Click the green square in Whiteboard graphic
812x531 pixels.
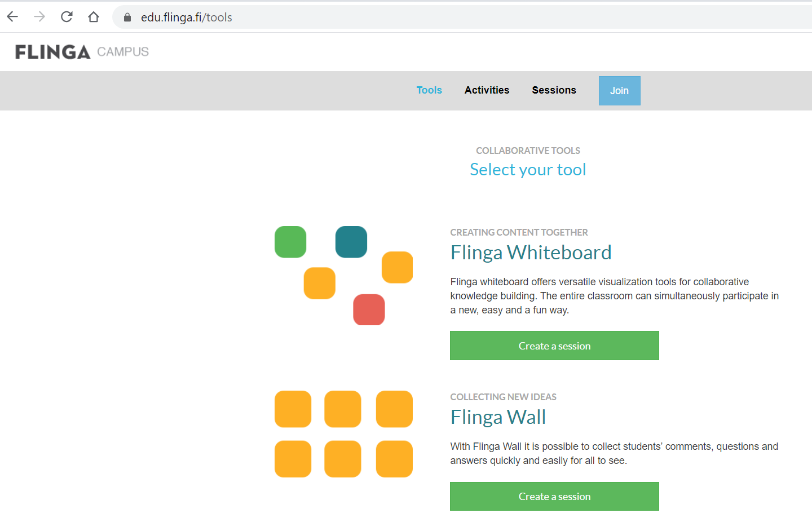coord(290,242)
